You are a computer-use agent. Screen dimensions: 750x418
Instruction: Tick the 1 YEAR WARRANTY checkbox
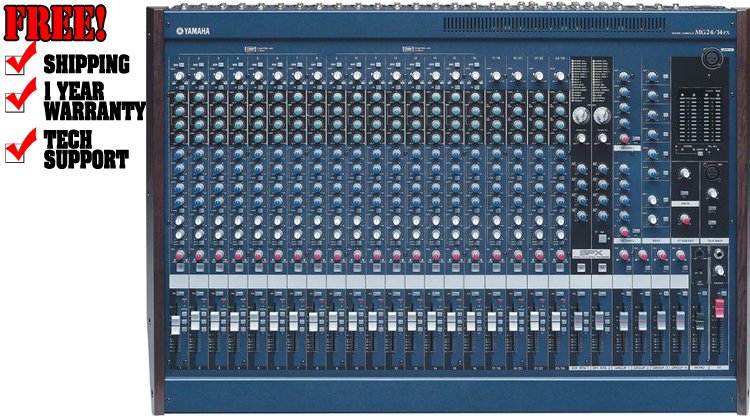[x=14, y=102]
